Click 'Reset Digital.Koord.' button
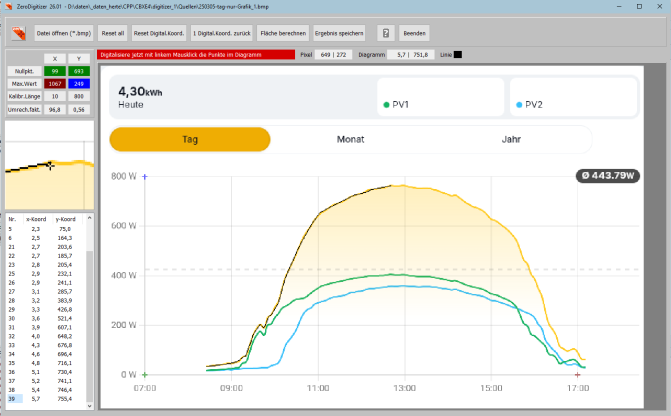 [x=159, y=33]
